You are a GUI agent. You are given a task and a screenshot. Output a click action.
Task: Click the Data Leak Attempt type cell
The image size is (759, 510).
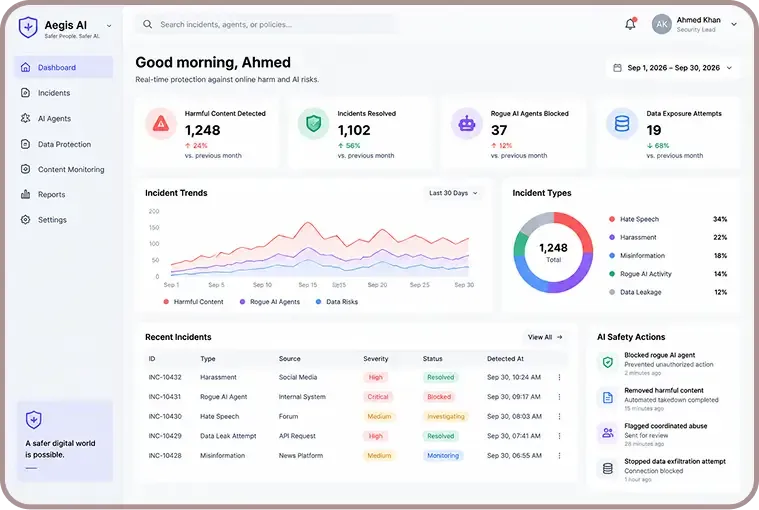[228, 436]
